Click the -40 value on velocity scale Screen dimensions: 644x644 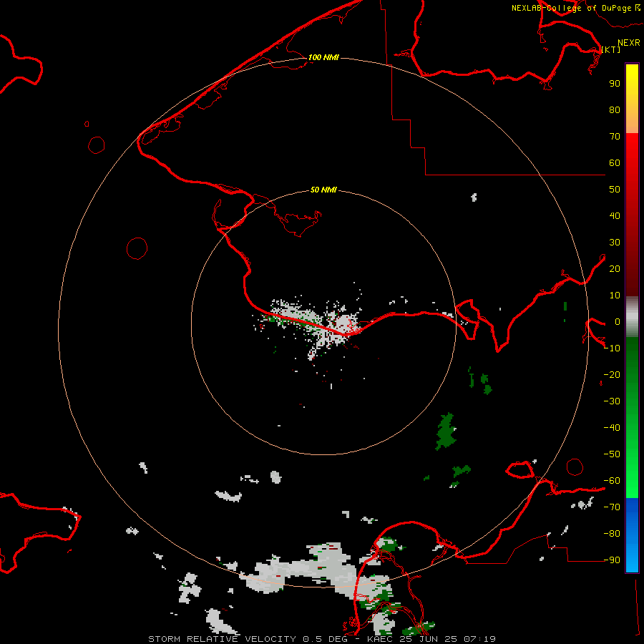click(x=612, y=428)
